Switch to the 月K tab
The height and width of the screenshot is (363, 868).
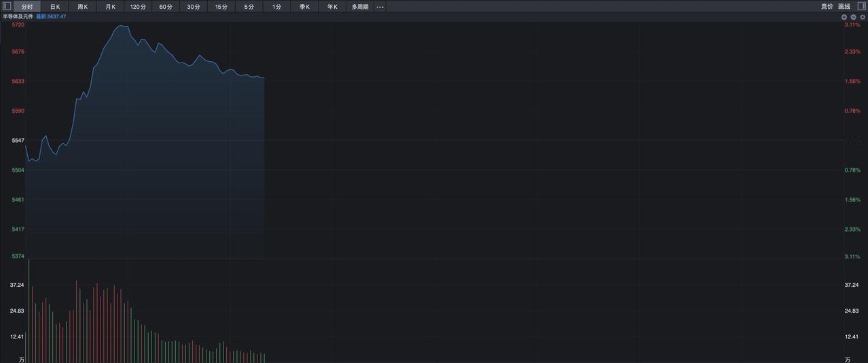[x=110, y=6]
